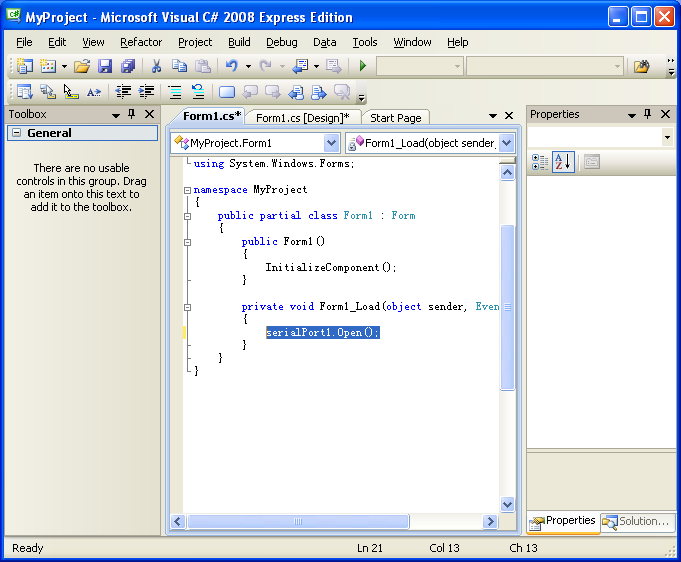
Task: Click the Display Parameter Info icon
Action: click(48, 92)
